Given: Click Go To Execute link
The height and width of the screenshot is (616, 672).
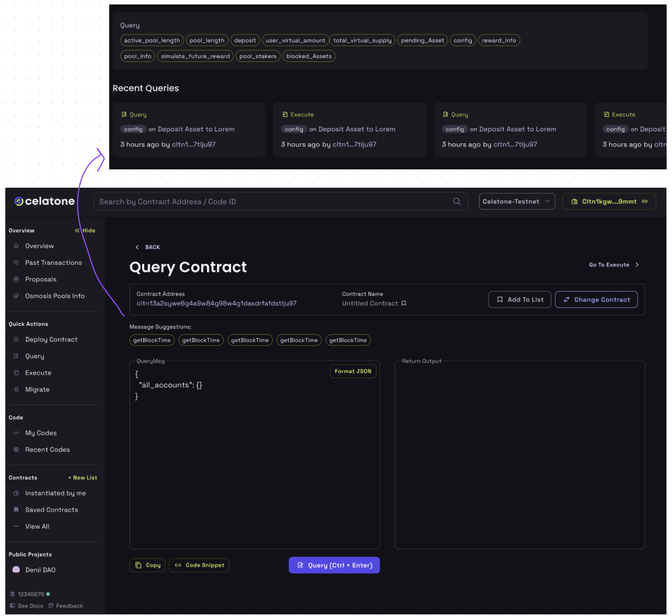Looking at the screenshot, I should pos(614,265).
